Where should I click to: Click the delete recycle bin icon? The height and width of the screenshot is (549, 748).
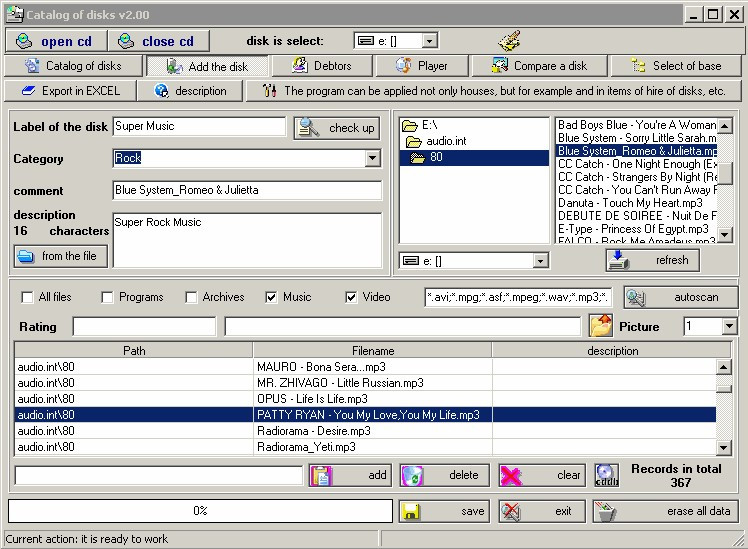coord(412,476)
